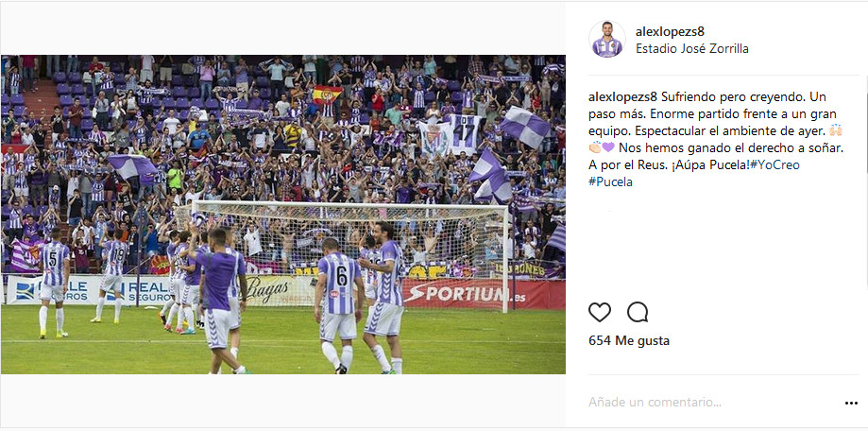Click the number 17 banner in the stands
The image size is (868, 431).
464,134
